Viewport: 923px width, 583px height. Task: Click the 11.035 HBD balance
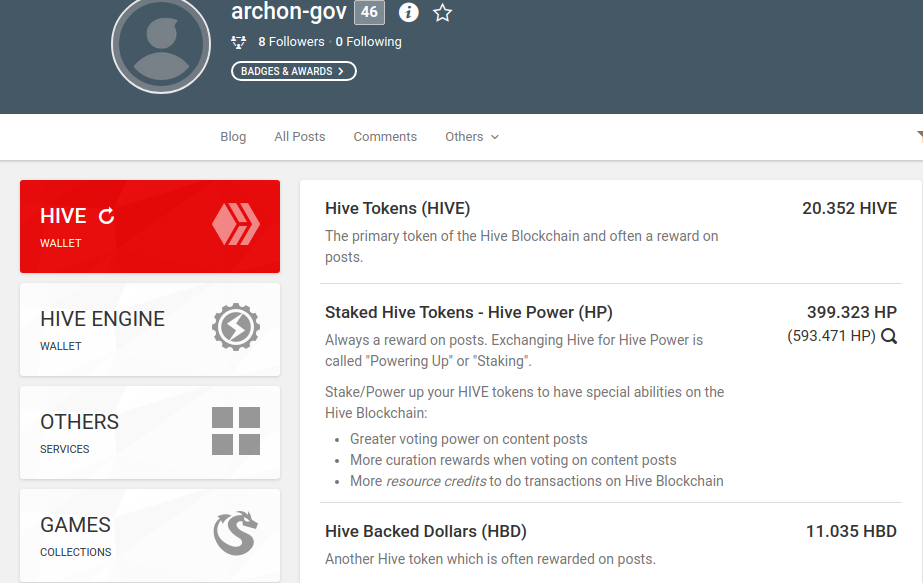tap(851, 531)
